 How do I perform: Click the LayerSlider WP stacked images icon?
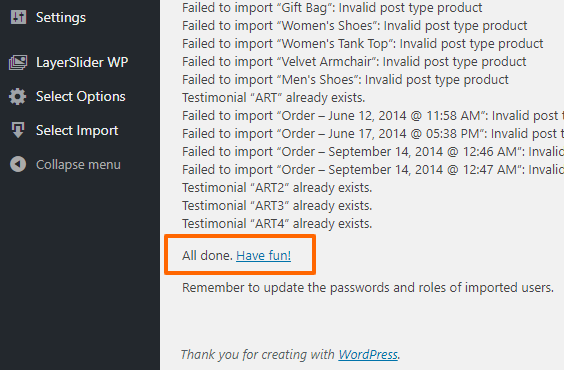[x=18, y=62]
